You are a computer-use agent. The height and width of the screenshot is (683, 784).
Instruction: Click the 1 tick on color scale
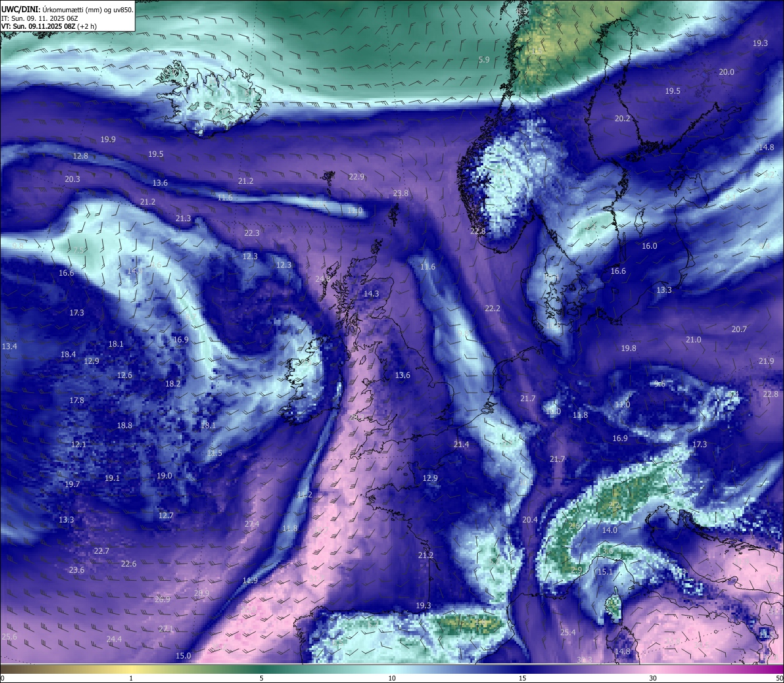click(x=131, y=678)
